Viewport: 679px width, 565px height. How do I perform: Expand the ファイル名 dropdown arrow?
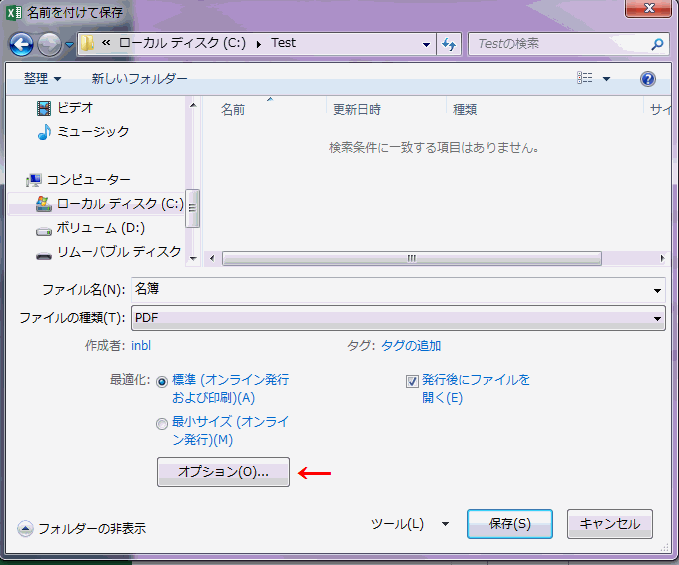(657, 291)
